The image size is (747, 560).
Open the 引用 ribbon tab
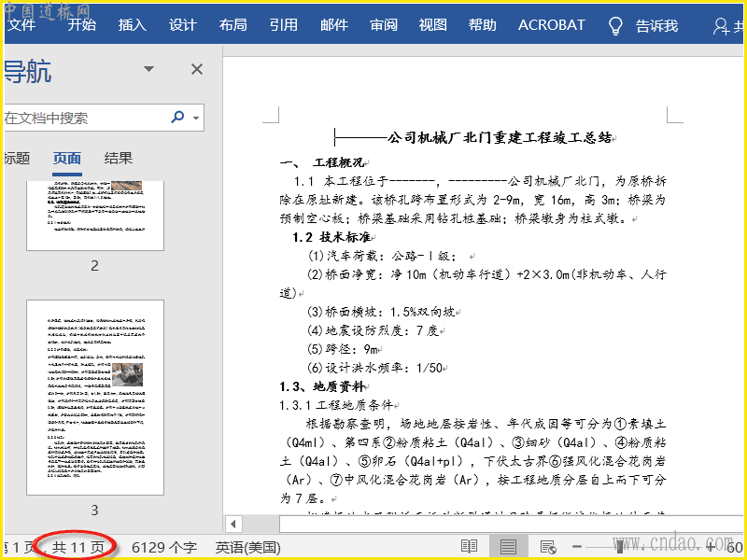(x=284, y=25)
